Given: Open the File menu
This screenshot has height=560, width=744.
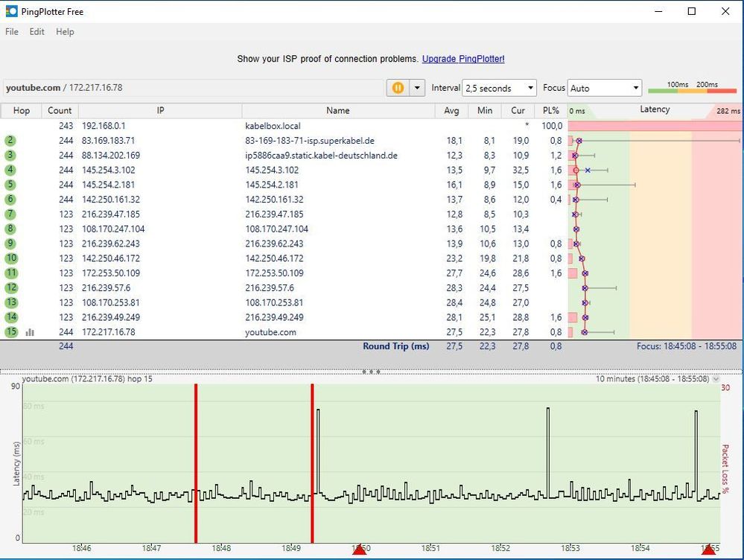Looking at the screenshot, I should point(12,32).
